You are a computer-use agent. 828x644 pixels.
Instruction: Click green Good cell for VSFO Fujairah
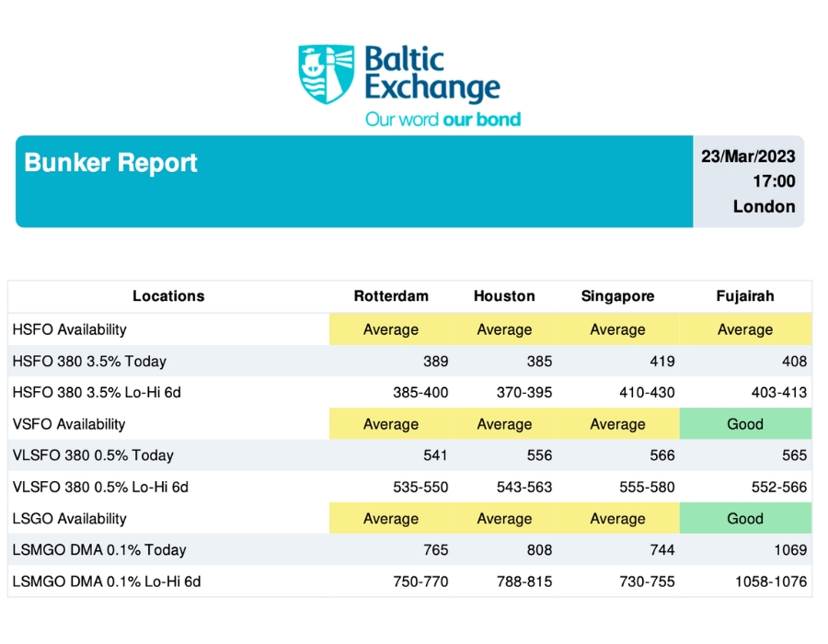745,424
